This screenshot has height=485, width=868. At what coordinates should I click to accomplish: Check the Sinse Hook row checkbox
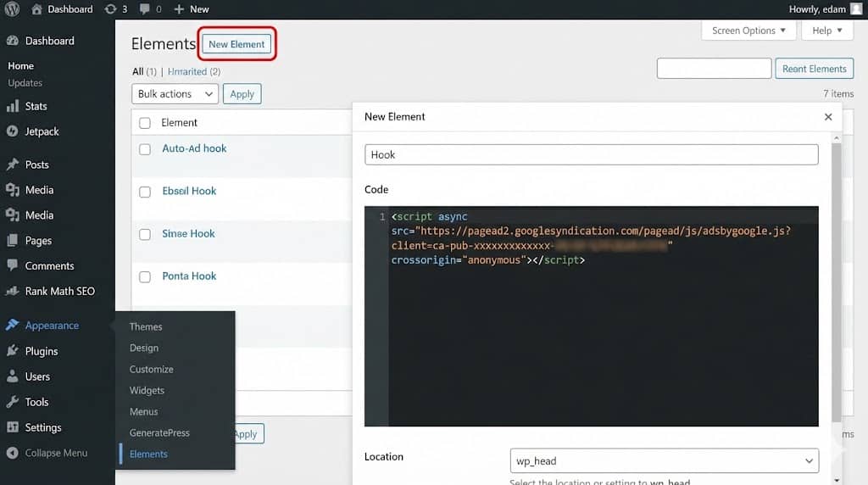tap(145, 235)
